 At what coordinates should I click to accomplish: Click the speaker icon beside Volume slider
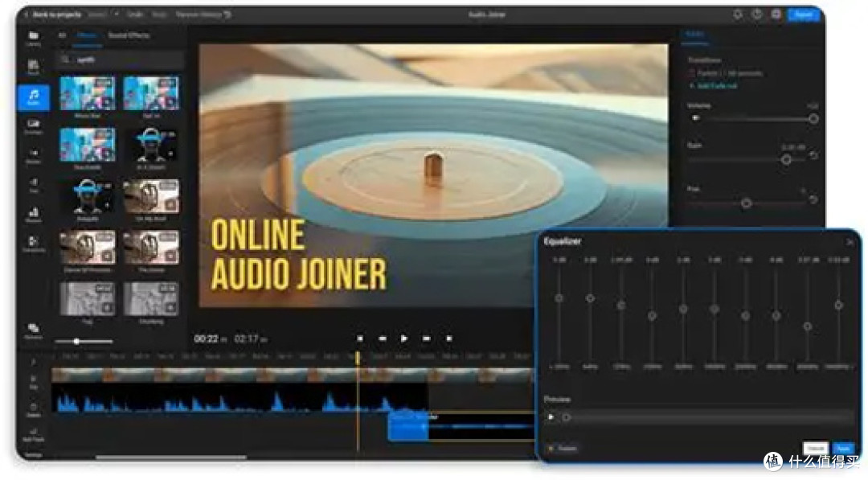pyautogui.click(x=696, y=118)
